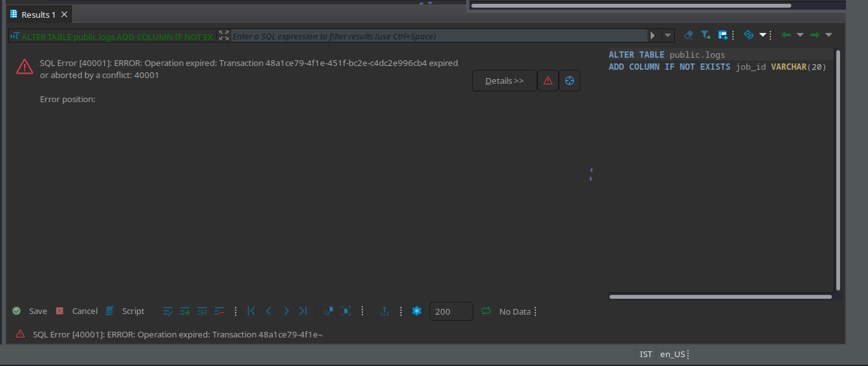Screen dimensions: 868x366
Task: Click the toggle panels icon after navigation arrows
Action: pos(328,311)
